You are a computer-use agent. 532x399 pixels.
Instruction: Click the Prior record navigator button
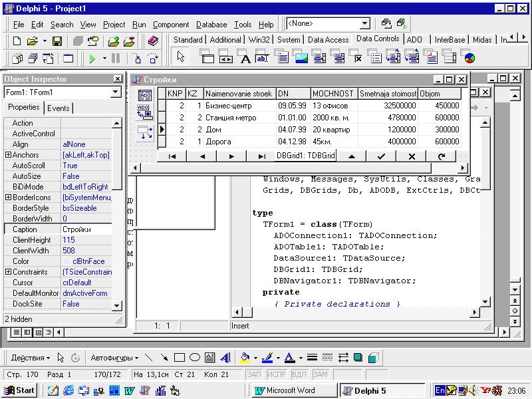click(202, 156)
